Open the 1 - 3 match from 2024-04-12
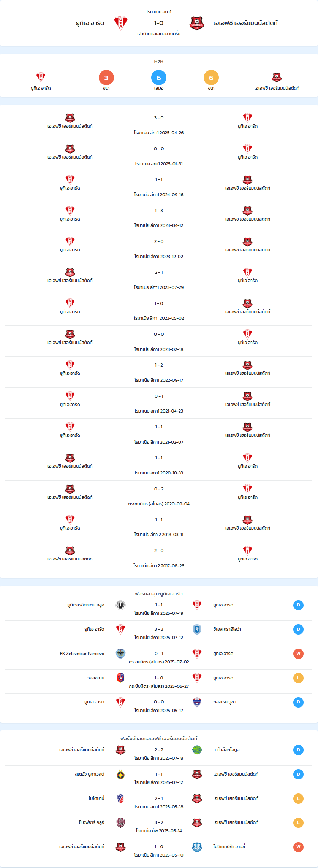Image resolution: width=318 pixels, height=868 pixels. click(x=159, y=217)
